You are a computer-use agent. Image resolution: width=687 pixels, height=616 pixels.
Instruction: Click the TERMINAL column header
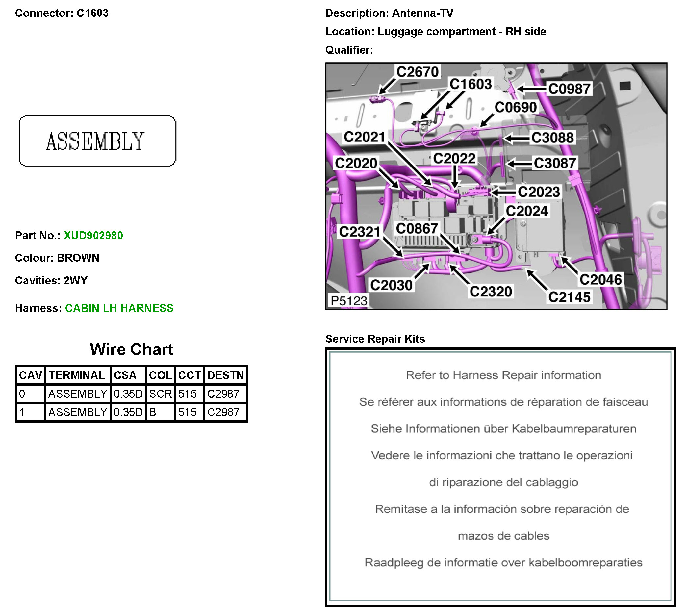77,375
